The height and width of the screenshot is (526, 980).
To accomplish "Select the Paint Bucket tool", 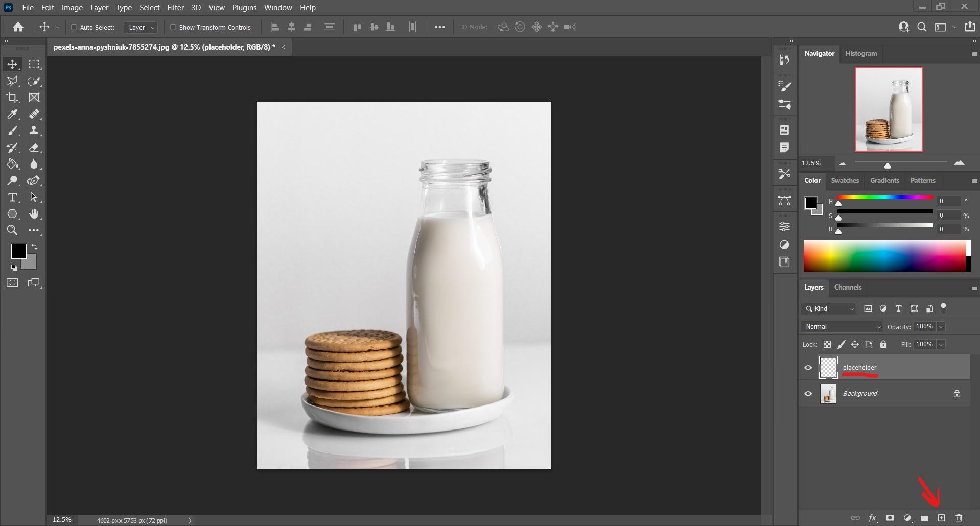I will [12, 164].
